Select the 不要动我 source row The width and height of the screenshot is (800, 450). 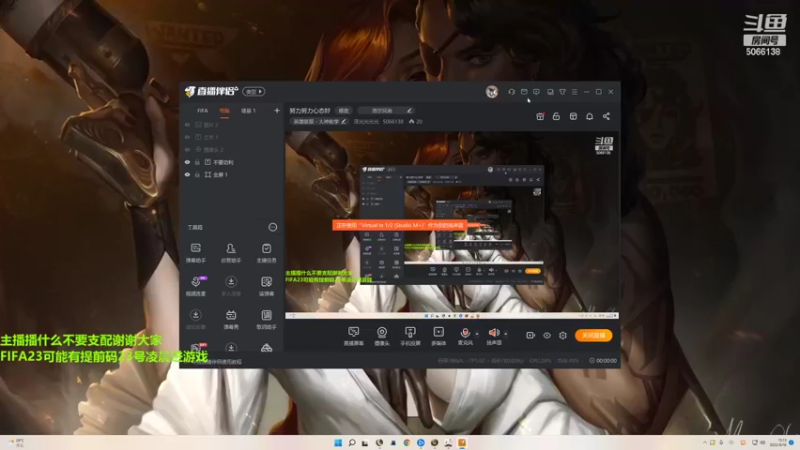point(232,162)
